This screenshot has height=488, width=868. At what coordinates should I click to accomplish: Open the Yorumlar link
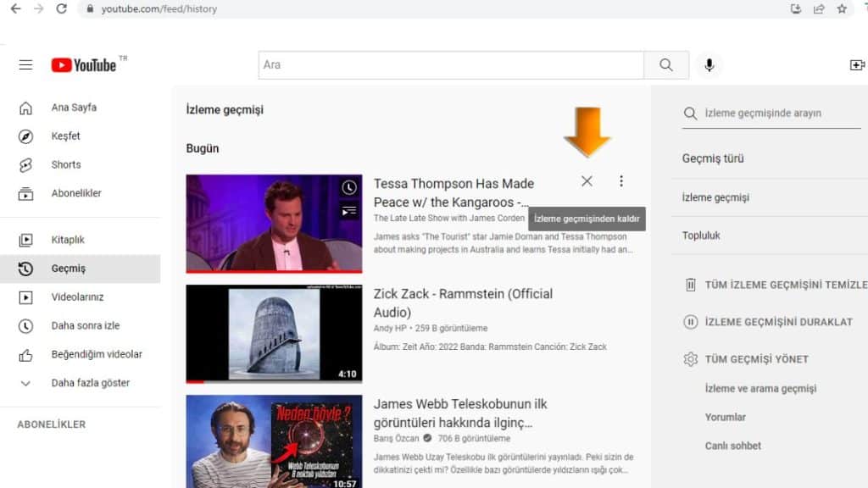click(x=726, y=417)
